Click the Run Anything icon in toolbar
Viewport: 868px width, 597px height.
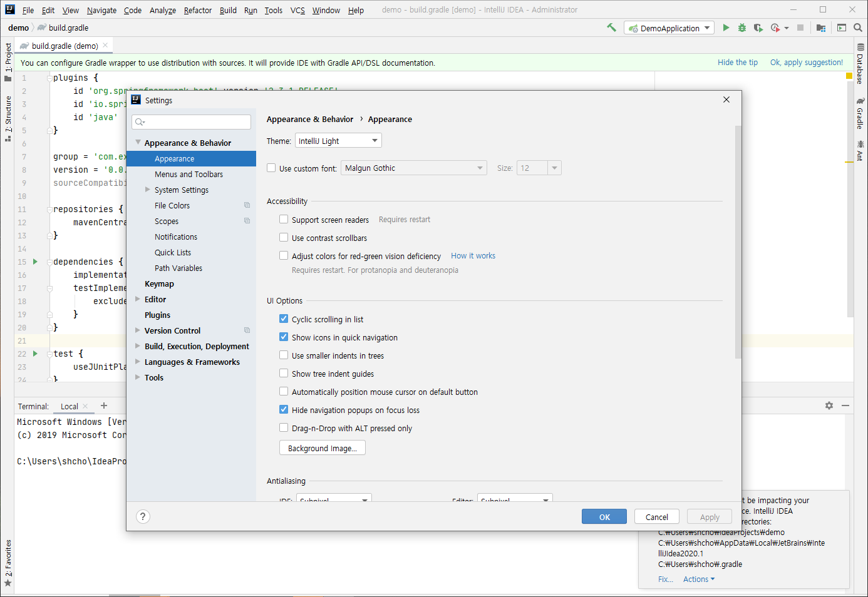pos(842,28)
